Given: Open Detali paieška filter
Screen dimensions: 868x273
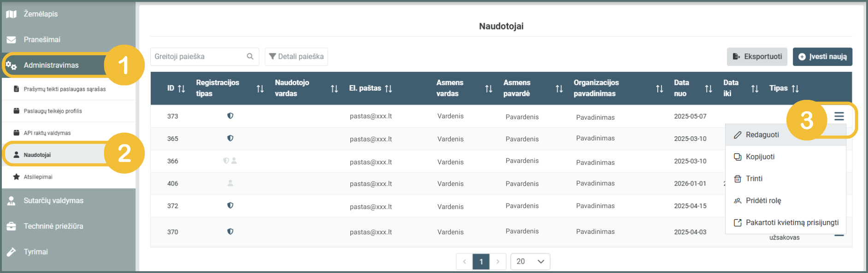Looking at the screenshot, I should click(x=296, y=57).
